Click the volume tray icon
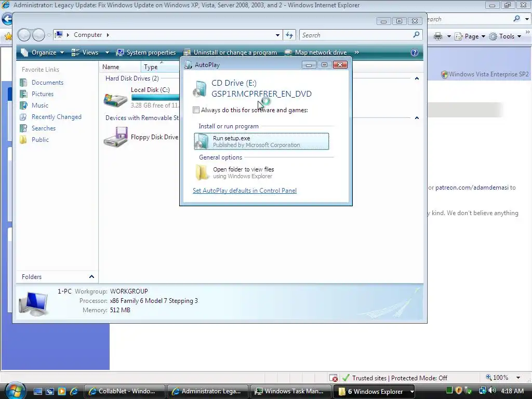 [x=491, y=391]
